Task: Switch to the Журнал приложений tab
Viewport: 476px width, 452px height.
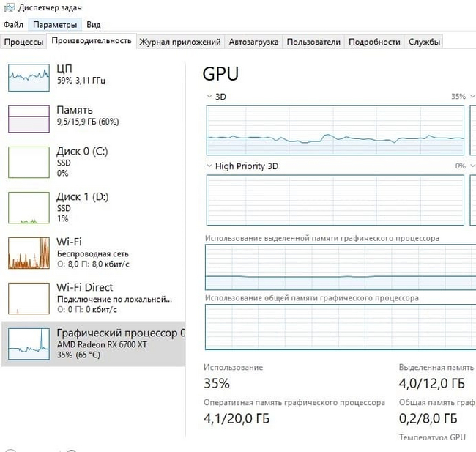Action: point(180,42)
